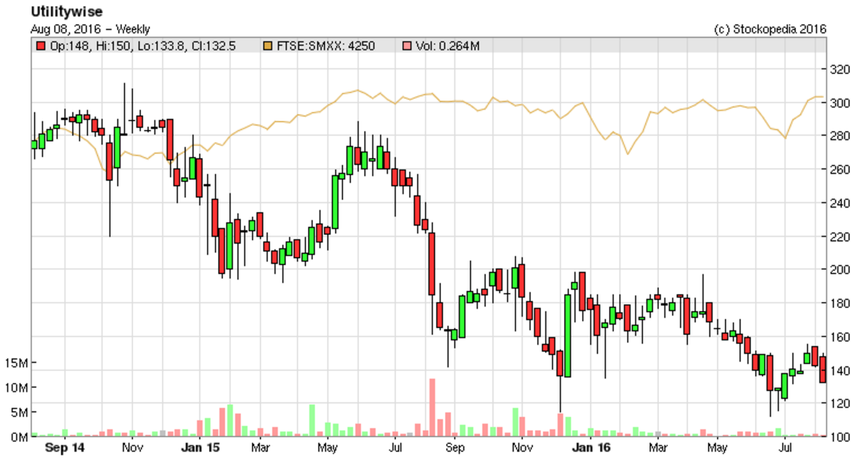
Task: Click the 10M volume axis label
Action: [16, 387]
